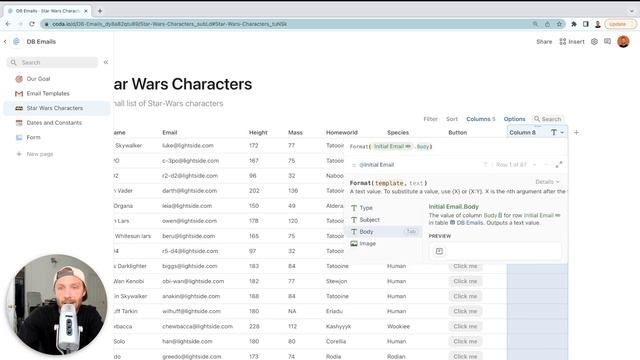Click the zoom magnifier icon in address bar
The image size is (640, 360).
coord(535,24)
